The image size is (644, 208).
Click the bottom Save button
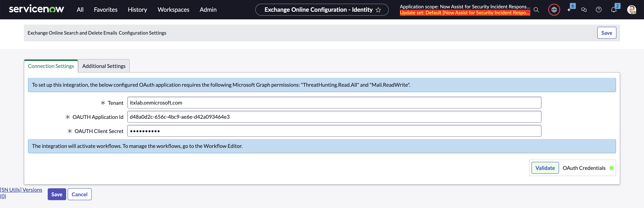click(x=57, y=194)
